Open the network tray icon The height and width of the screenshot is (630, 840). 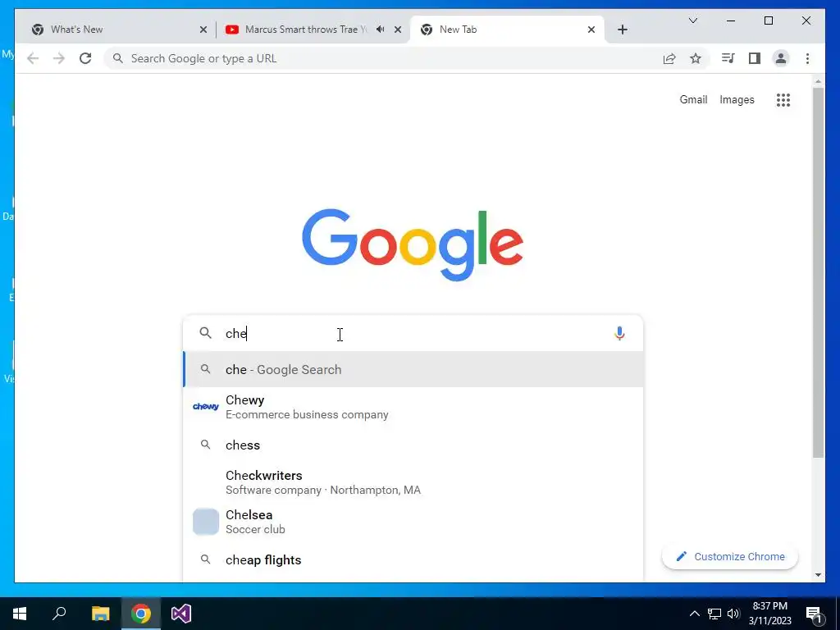(714, 614)
